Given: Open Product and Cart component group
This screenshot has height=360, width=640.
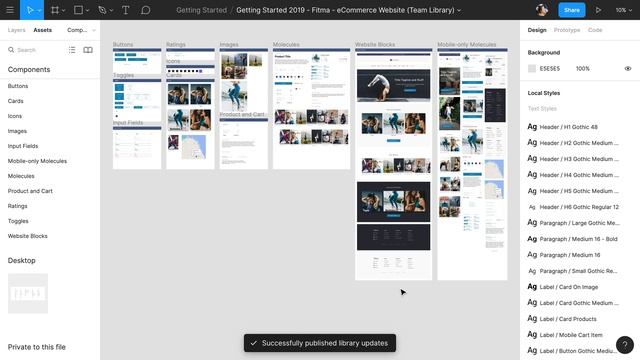Looking at the screenshot, I should (x=30, y=191).
